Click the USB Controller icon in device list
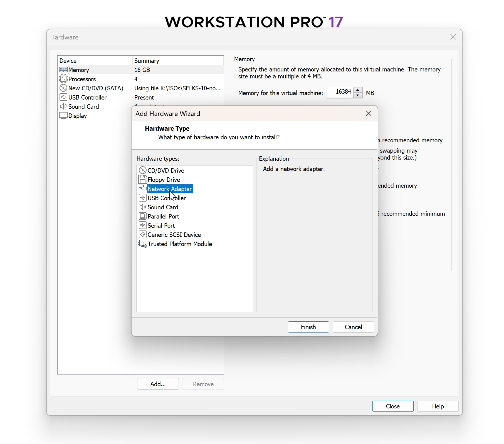The width and height of the screenshot is (504, 444). pyautogui.click(x=63, y=97)
